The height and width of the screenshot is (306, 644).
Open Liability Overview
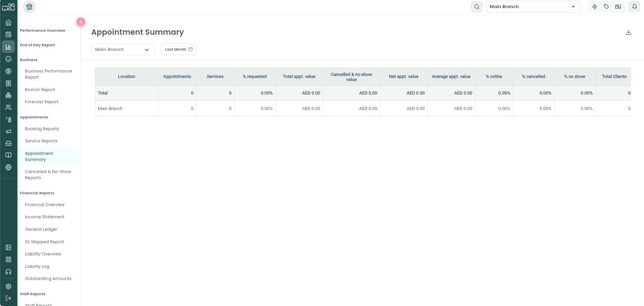(x=43, y=254)
